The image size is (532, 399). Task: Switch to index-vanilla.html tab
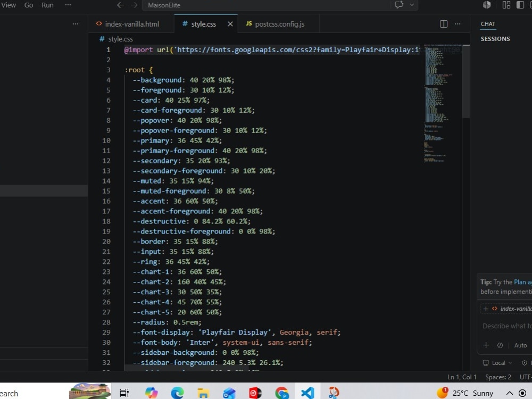point(131,24)
